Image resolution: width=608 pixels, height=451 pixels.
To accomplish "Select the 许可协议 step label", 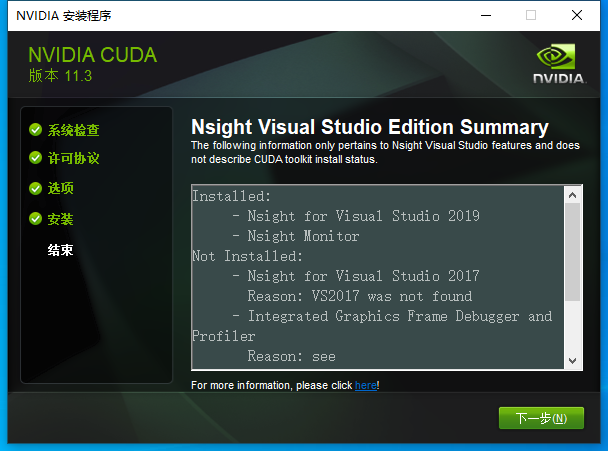I will click(x=73, y=158).
